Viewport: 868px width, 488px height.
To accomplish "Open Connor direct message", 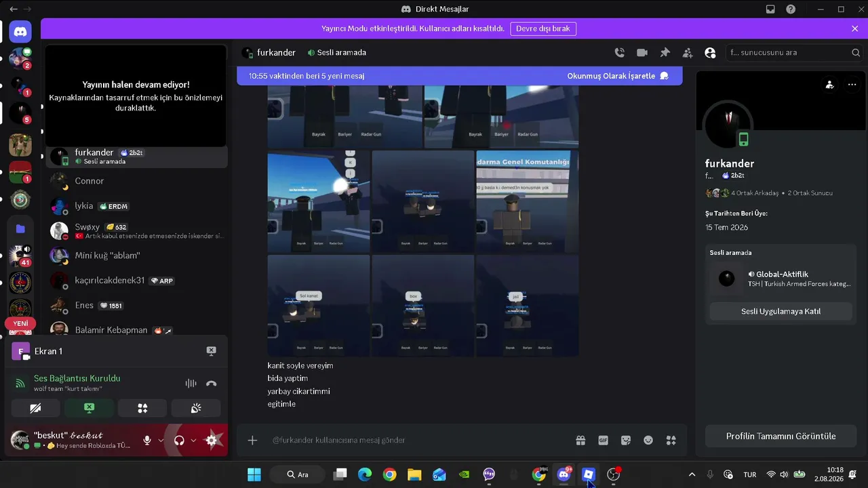I will coord(137,181).
